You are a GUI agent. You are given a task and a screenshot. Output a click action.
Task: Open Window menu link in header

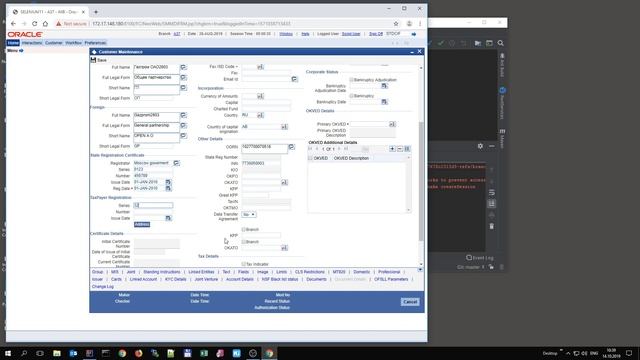pyautogui.click(x=286, y=34)
